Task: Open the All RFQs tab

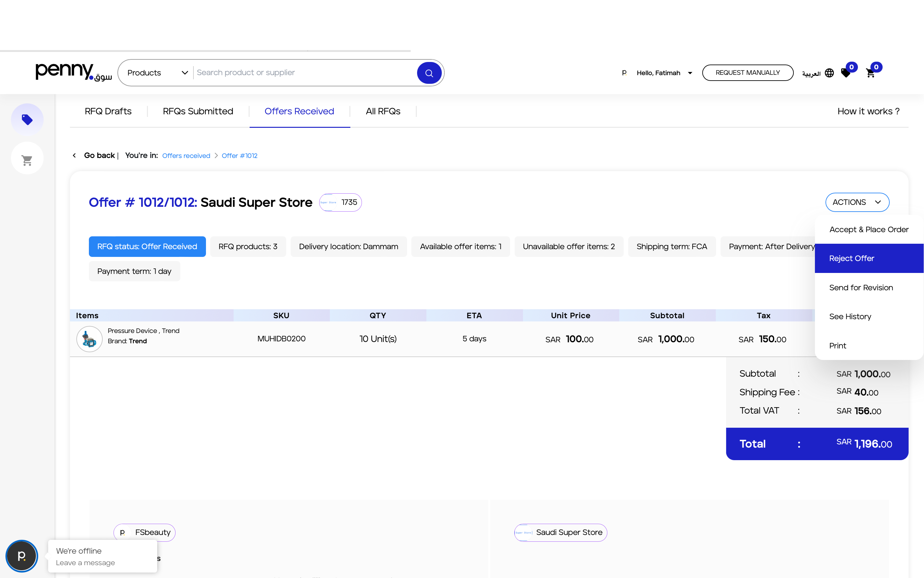Action: 383,111
